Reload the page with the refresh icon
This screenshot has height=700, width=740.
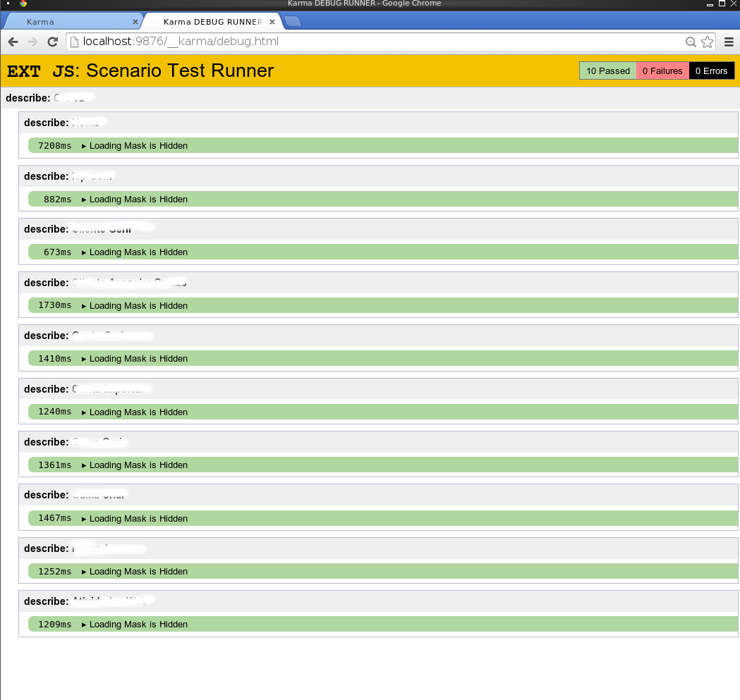52,42
